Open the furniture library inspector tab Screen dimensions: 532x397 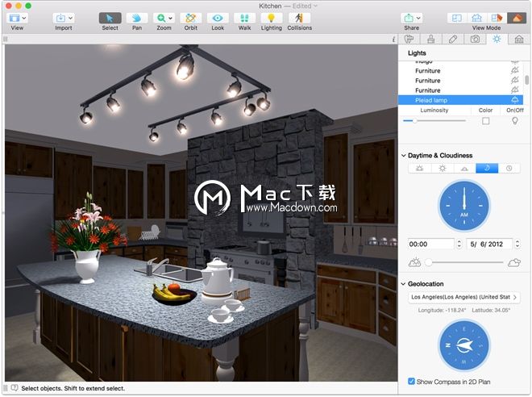point(409,39)
